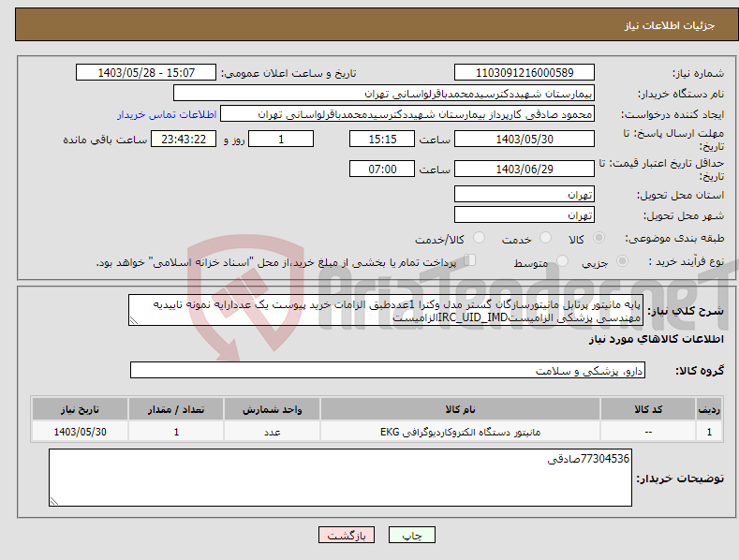Viewport: 739px width, 560px height.
Task: Click the شماره نیاز label
Action: [x=698, y=74]
